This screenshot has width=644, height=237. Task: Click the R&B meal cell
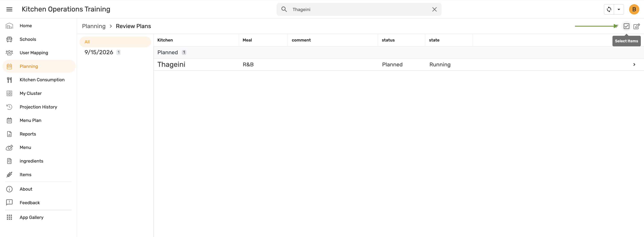tap(248, 64)
